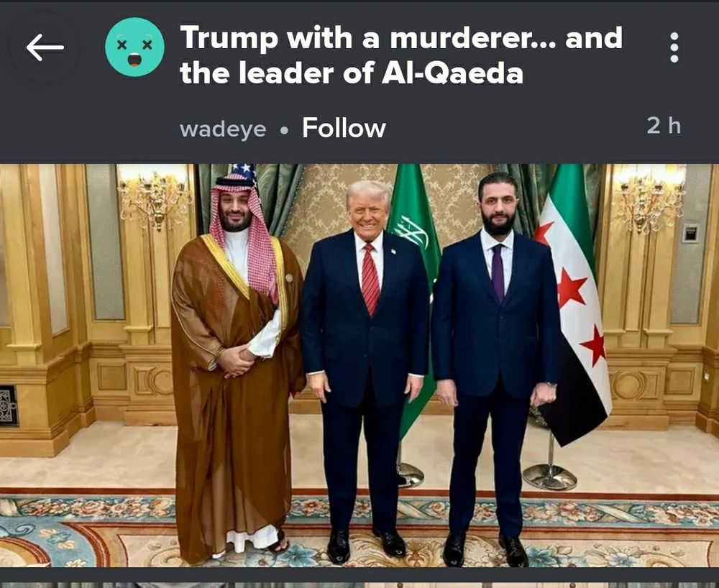Tap the right wall chandelier sconce
This screenshot has width=719, height=588.
pyautogui.click(x=648, y=198)
